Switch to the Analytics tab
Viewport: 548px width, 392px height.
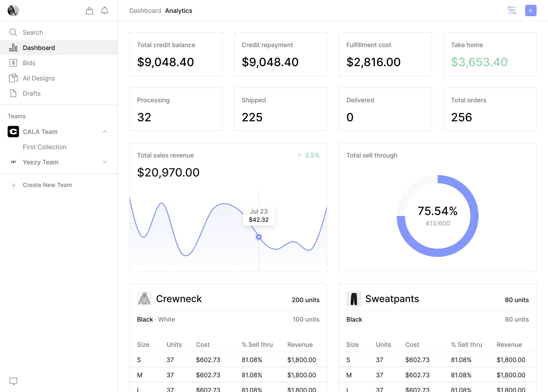[x=179, y=11]
